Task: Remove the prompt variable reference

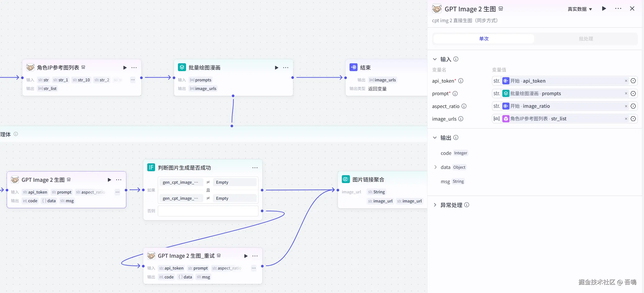Action: click(x=626, y=93)
